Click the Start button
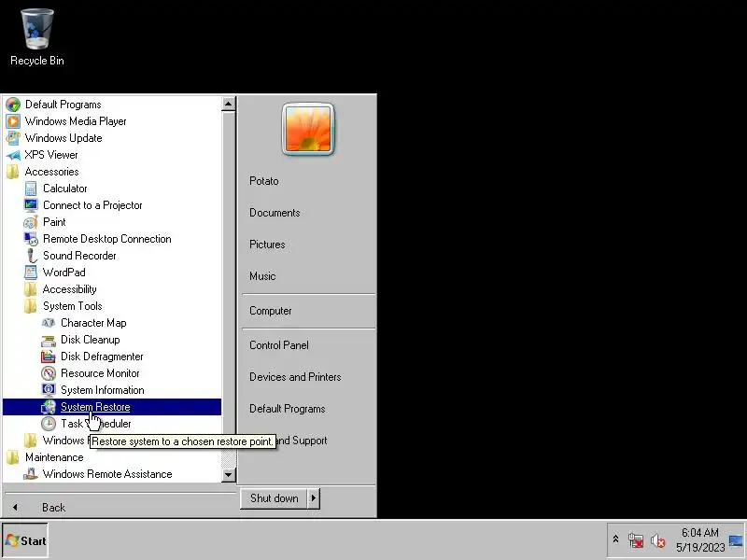The image size is (747, 560). point(25,541)
